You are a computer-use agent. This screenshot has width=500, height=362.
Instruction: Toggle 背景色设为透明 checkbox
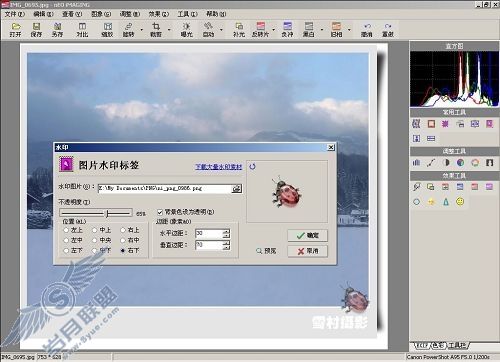pyautogui.click(x=160, y=212)
